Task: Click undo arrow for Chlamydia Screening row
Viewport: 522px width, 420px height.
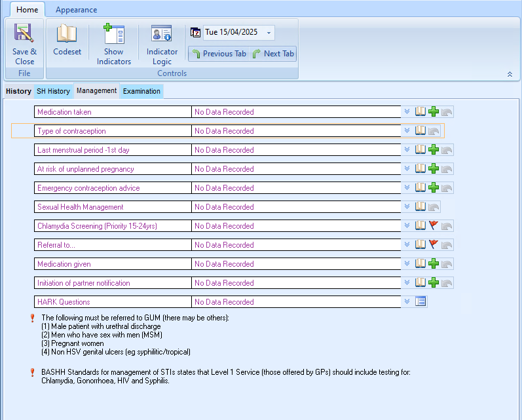Action: click(447, 226)
